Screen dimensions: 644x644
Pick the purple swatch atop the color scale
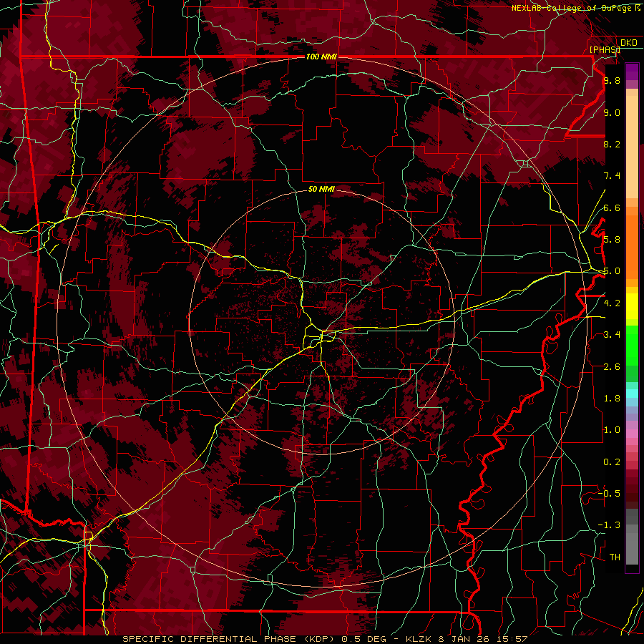632,72
